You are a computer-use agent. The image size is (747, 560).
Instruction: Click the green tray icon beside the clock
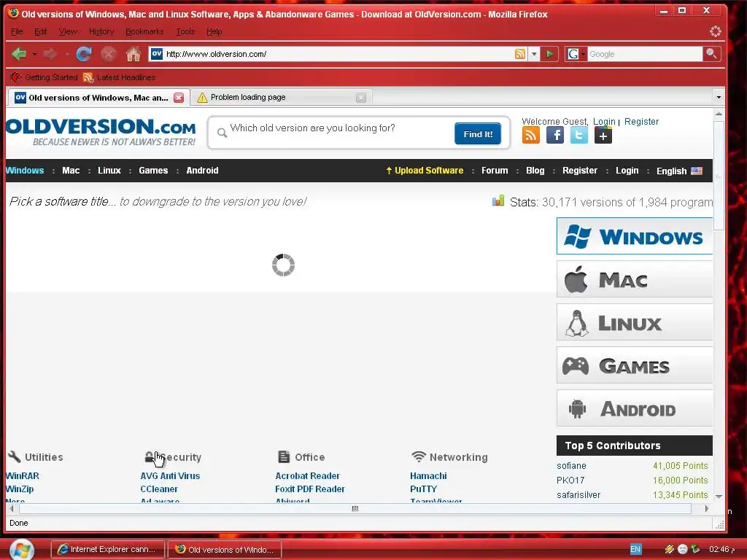click(x=695, y=549)
